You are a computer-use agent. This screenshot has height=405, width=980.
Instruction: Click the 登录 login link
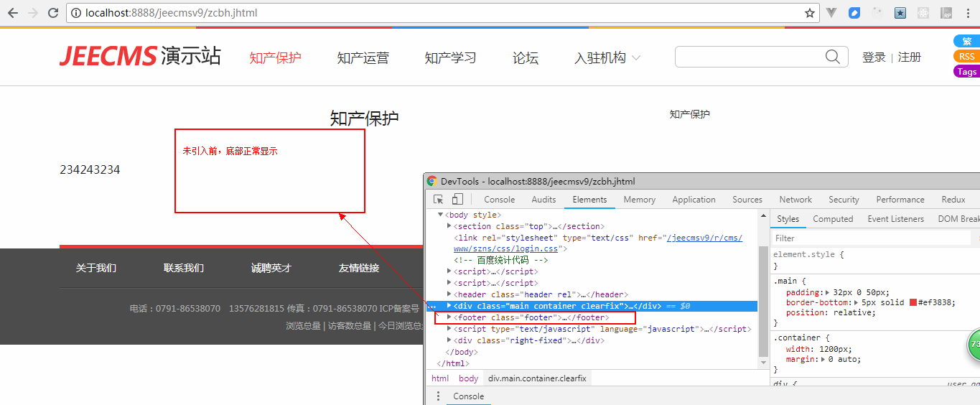click(x=874, y=57)
